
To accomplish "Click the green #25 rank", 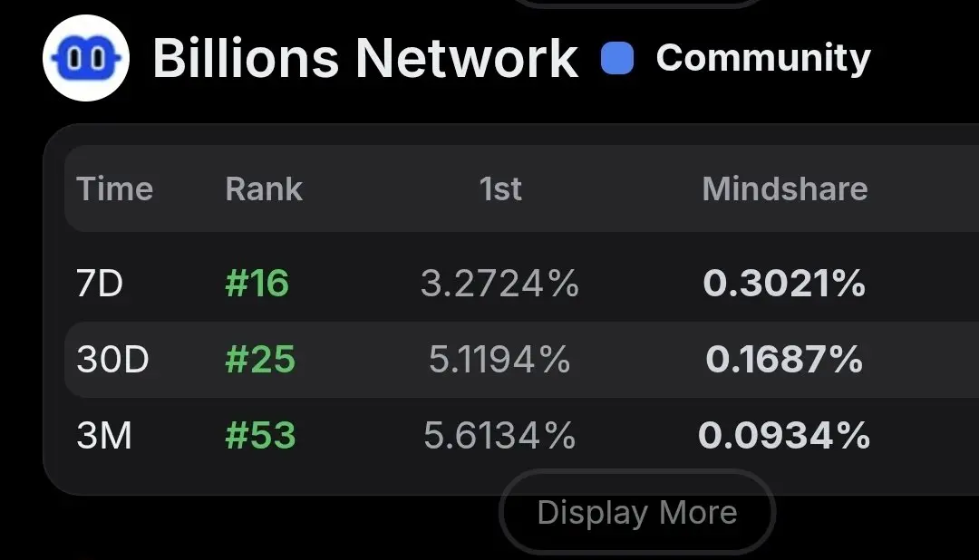I will pos(260,360).
